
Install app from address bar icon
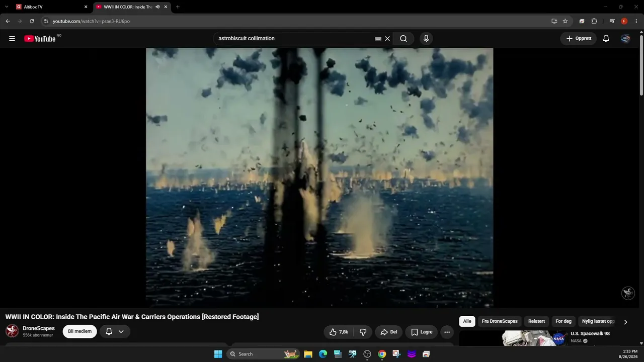554,21
